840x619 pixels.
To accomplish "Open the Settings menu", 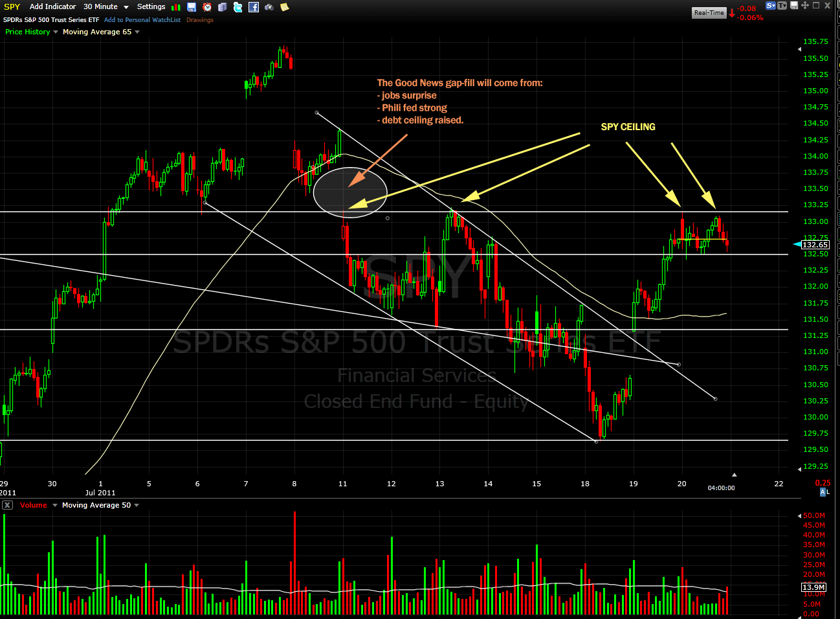I will tap(151, 6).
